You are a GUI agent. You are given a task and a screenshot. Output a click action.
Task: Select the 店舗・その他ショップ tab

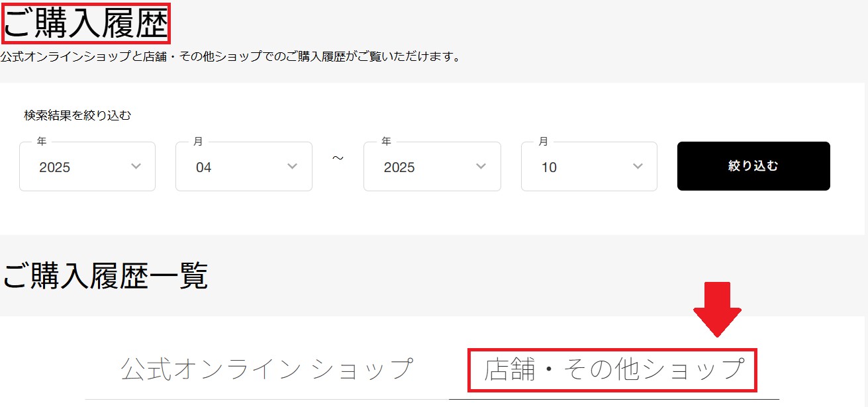pyautogui.click(x=614, y=369)
